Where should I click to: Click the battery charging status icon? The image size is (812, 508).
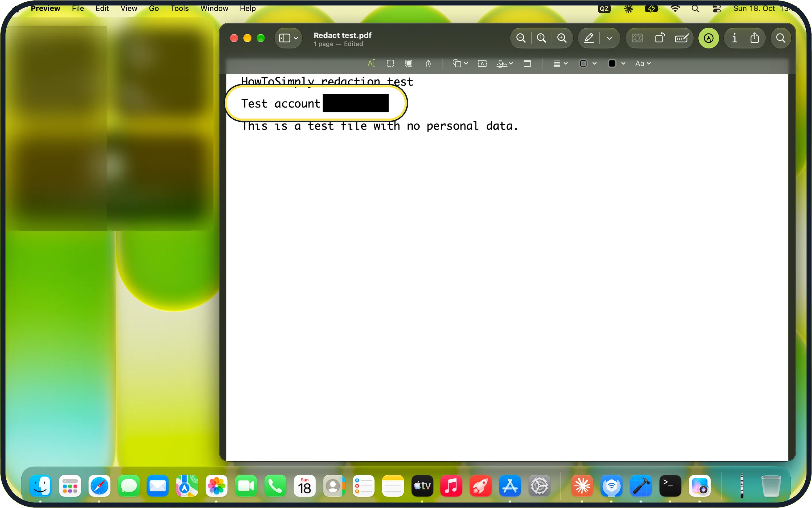(651, 9)
